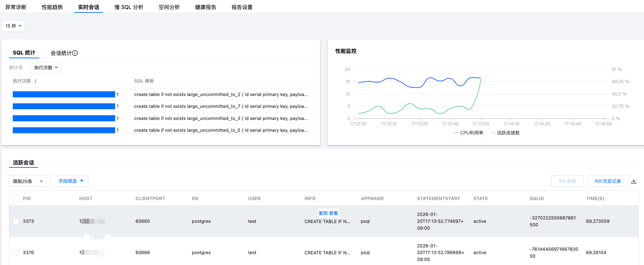Open the 15 秒 refresh interval dropdown
Screen dimensions: 644x265
click(x=13, y=26)
